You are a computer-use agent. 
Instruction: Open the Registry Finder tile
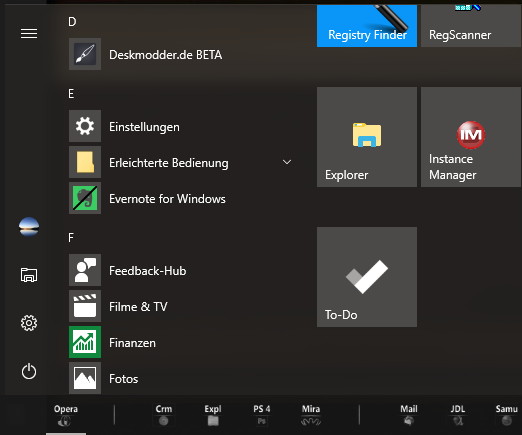click(367, 26)
